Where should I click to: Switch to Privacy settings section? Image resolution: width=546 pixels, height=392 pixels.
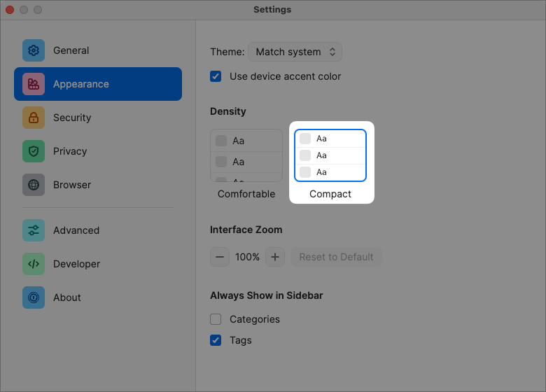click(70, 151)
